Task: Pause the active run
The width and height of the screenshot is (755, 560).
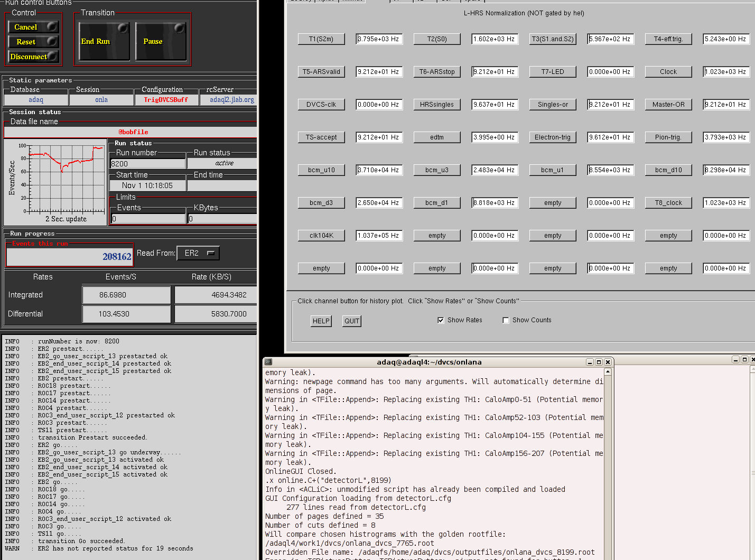Action: tap(161, 41)
